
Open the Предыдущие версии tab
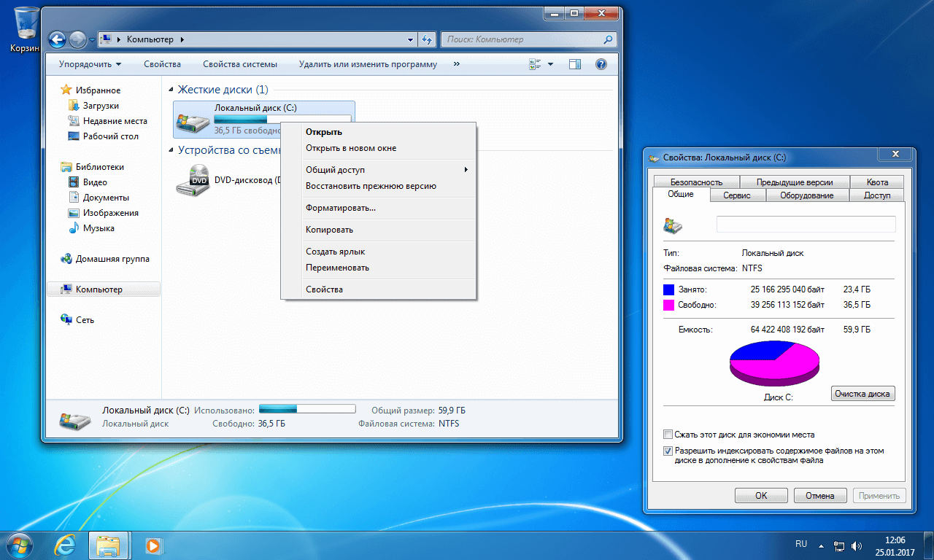[x=795, y=182]
